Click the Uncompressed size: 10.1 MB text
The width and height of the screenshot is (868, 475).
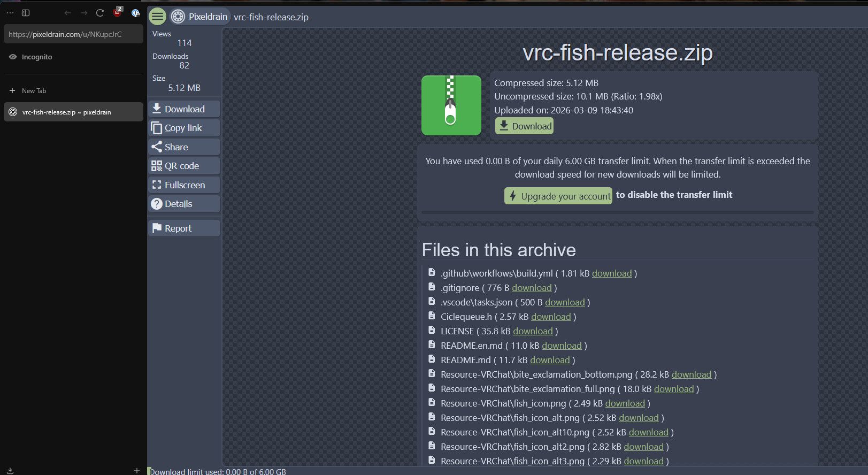[x=578, y=96]
